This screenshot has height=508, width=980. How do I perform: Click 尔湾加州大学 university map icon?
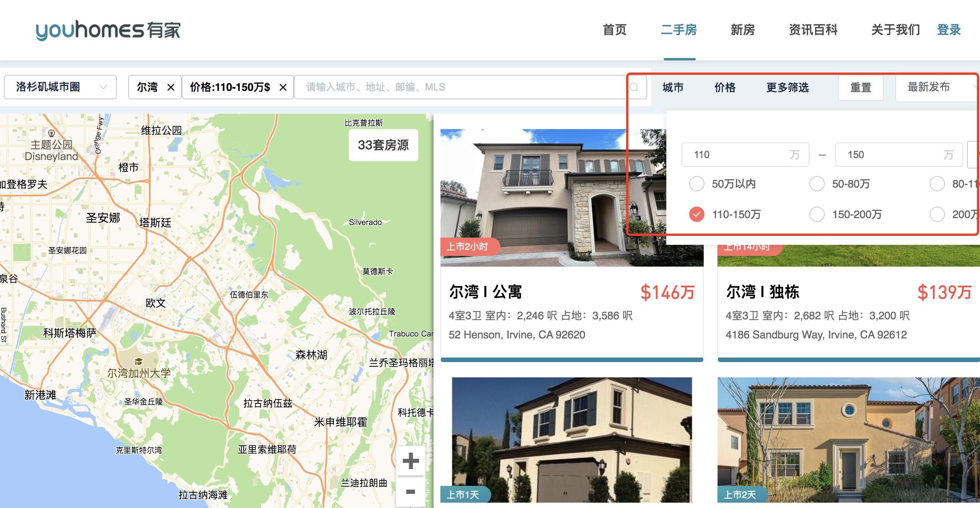(139, 361)
